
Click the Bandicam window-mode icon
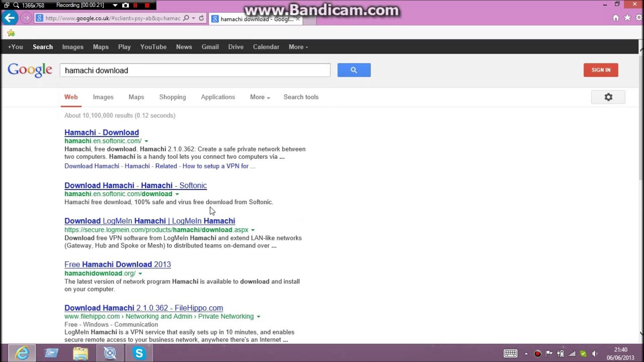(x=7, y=5)
